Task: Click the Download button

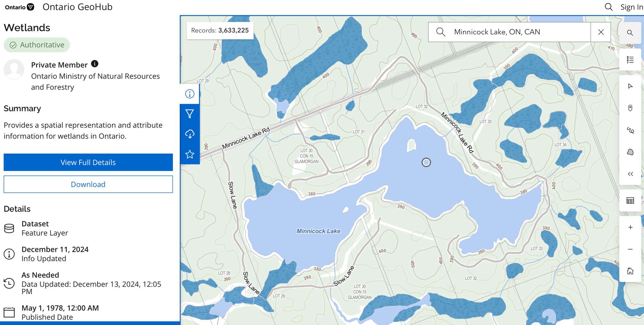Action: (x=88, y=184)
